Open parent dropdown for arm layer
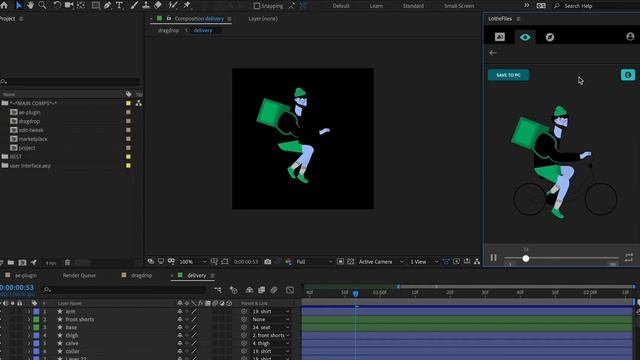The height and width of the screenshot is (360, 640). pos(271,311)
